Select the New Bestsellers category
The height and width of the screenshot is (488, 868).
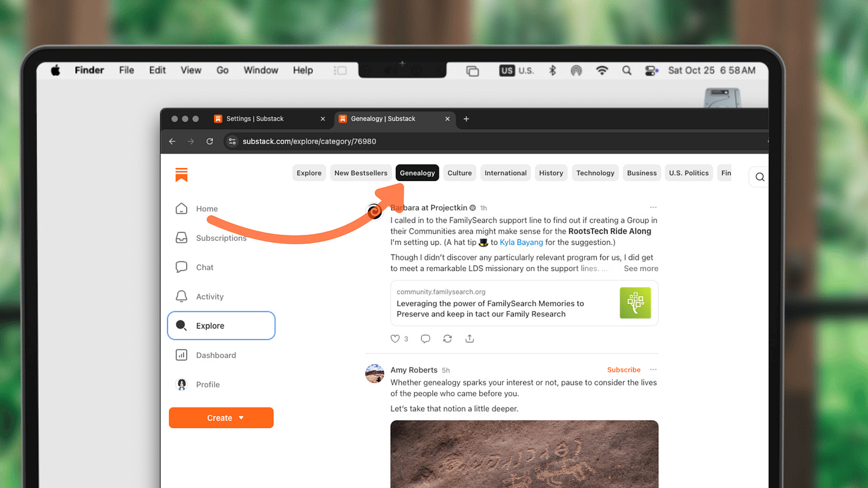tap(361, 173)
